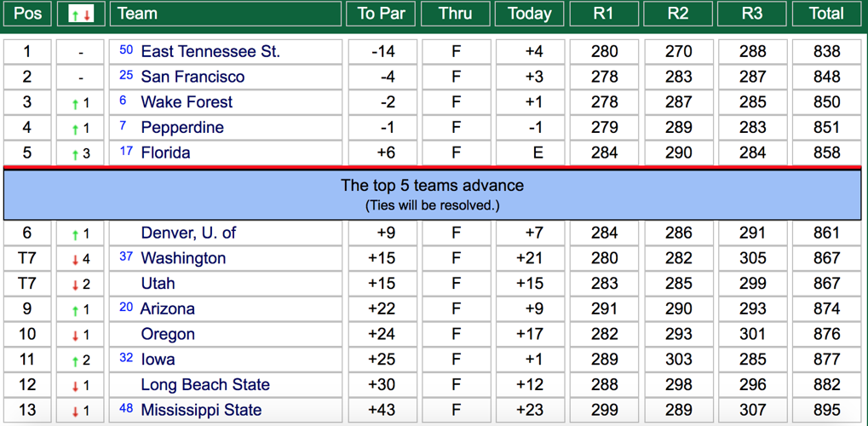Screen dimensions: 868x426
Task: Click the up/down arrows movement column header
Action: coord(81,14)
